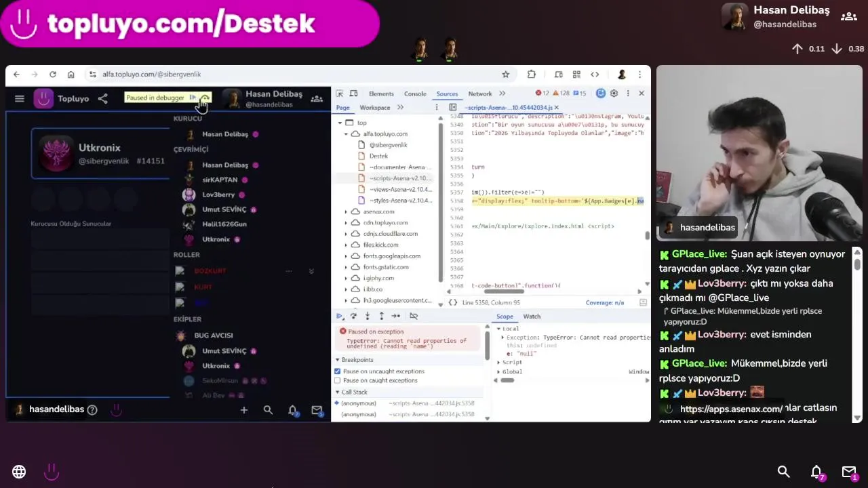Toggle the navigator sidebar icon beside file tab

pyautogui.click(x=452, y=108)
